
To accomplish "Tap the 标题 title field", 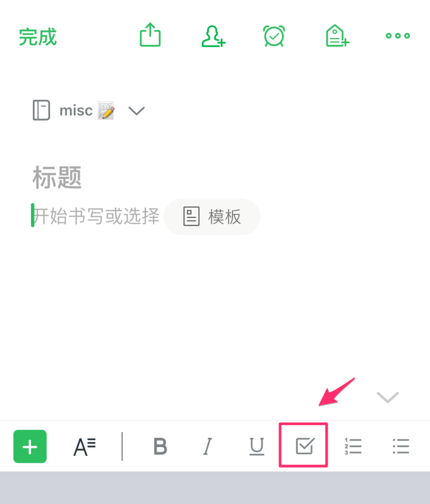I will point(57,177).
